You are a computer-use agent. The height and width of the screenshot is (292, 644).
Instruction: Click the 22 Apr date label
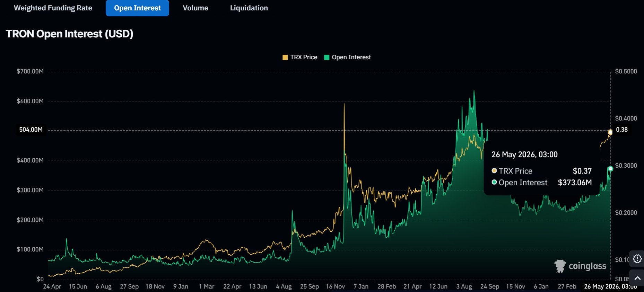232,286
